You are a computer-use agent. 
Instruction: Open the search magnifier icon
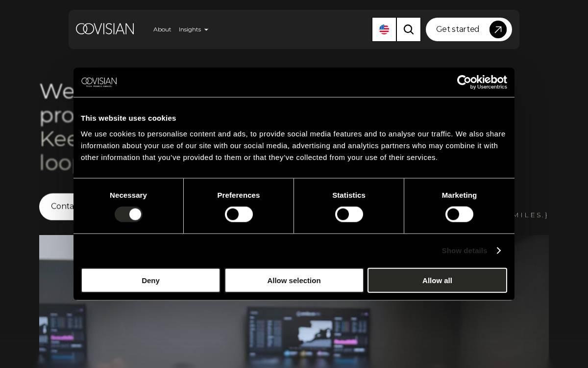(409, 29)
